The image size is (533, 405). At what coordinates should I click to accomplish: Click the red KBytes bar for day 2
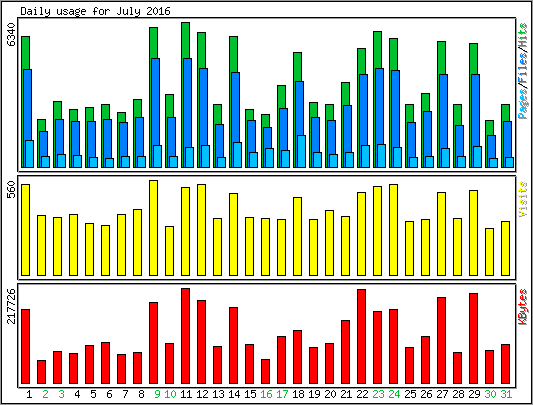(x=41, y=372)
